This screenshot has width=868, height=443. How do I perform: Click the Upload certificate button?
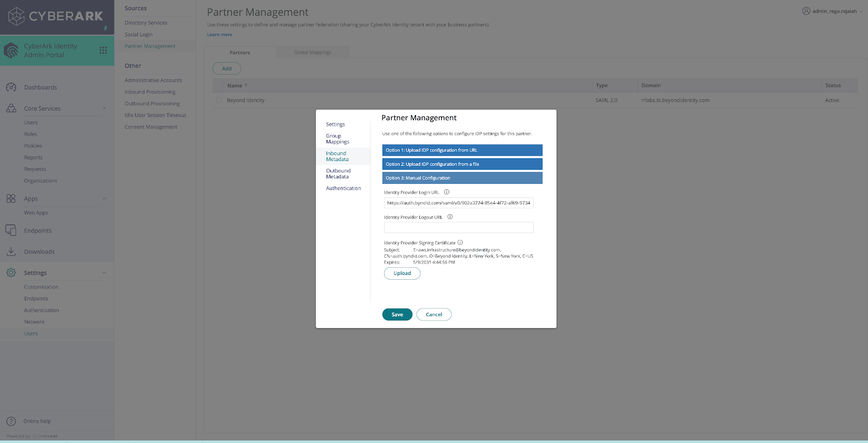pos(402,273)
